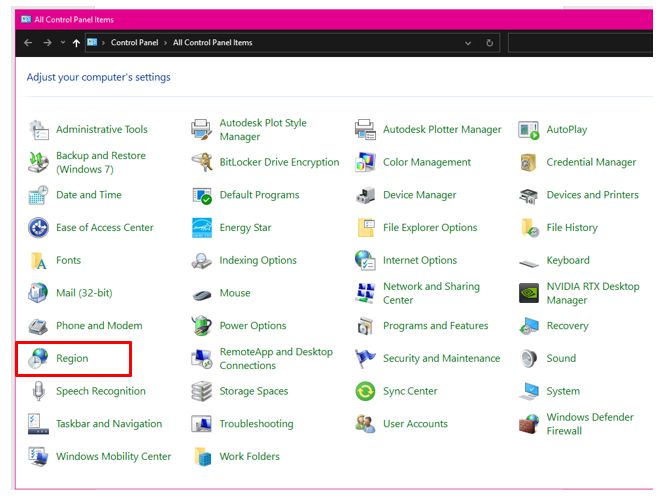
Task: Expand the address bar history dropdown
Action: point(468,43)
